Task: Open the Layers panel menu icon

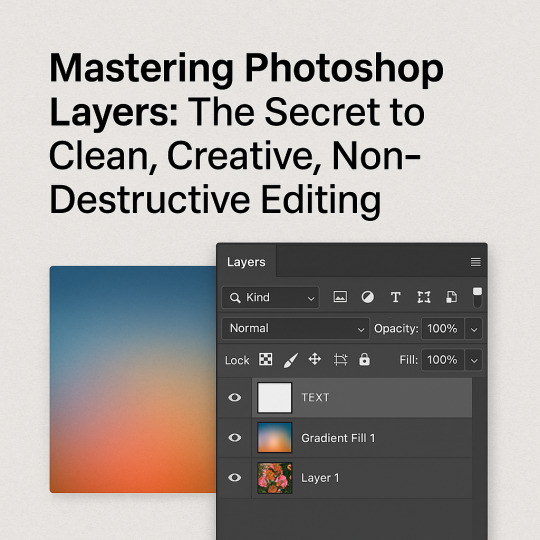Action: 476,262
